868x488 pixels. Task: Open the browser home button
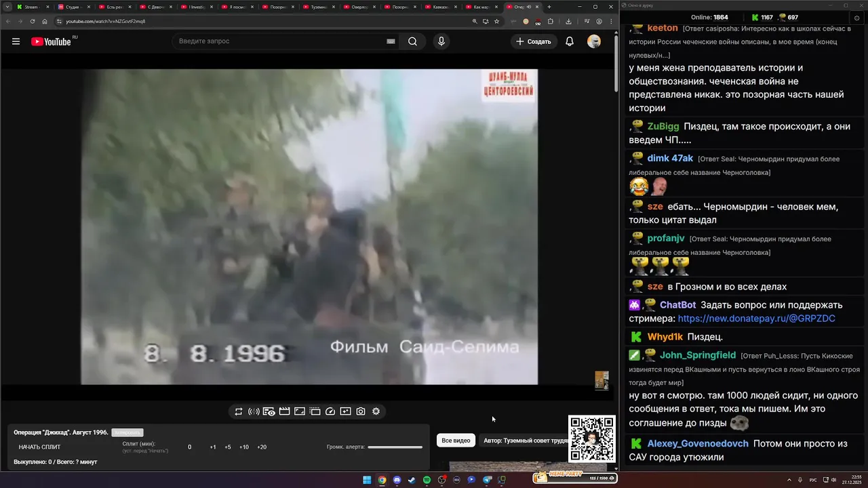(45, 21)
